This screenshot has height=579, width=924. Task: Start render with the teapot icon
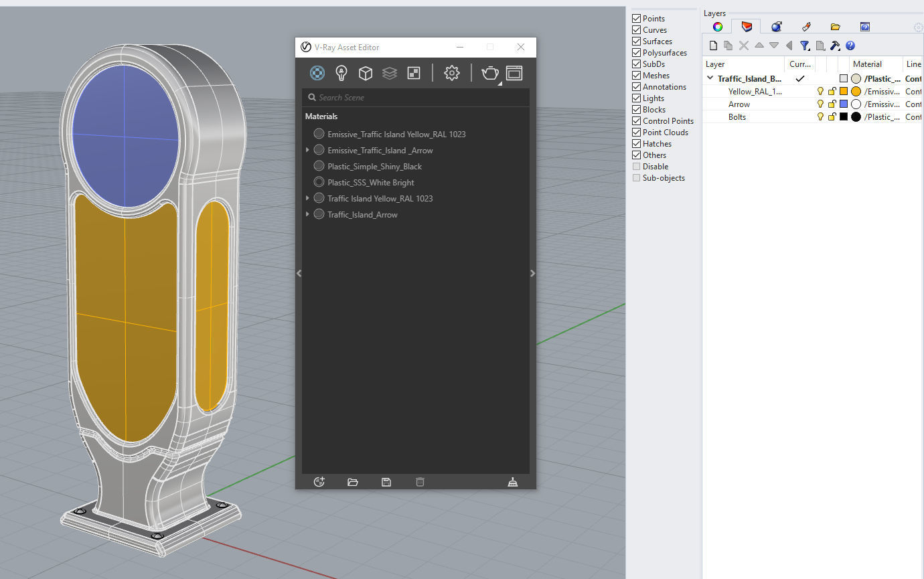point(490,73)
